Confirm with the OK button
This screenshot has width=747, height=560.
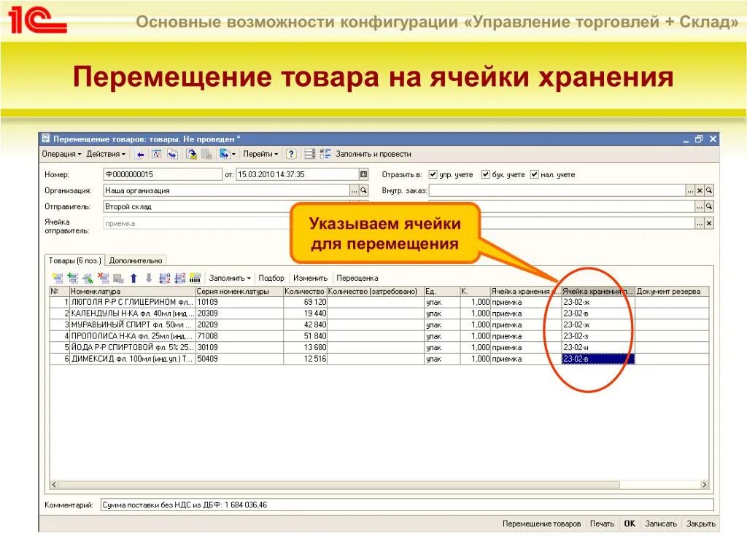pyautogui.click(x=630, y=524)
